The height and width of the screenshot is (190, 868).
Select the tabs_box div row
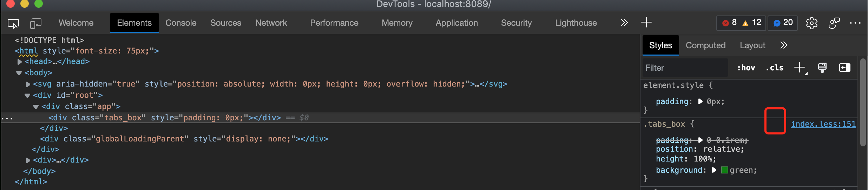click(x=320, y=118)
